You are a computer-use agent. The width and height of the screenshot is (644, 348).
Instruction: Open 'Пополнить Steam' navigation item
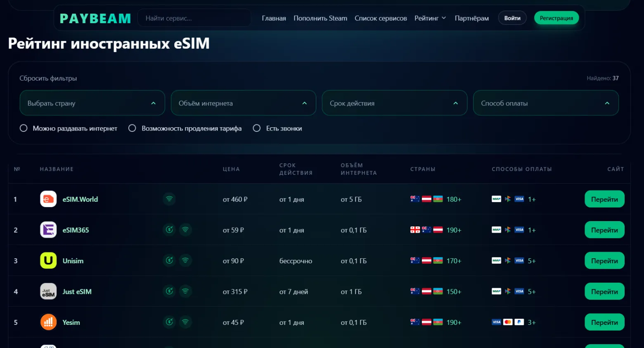coord(320,18)
